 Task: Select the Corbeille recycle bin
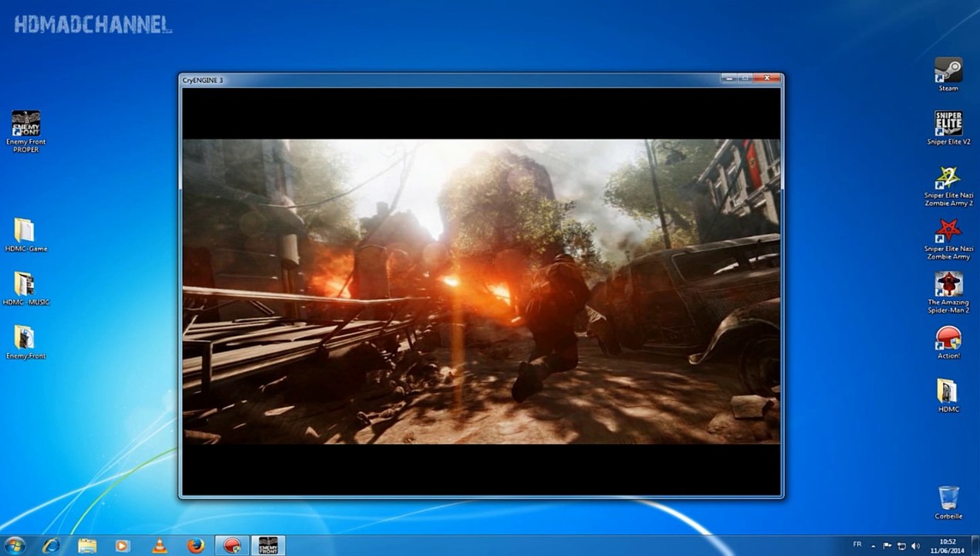point(948,502)
